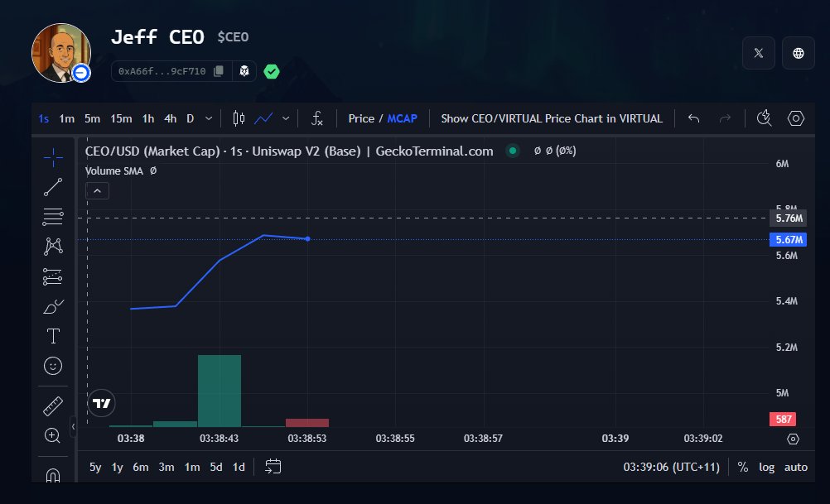
Task: Undo the last chart action
Action: [693, 118]
